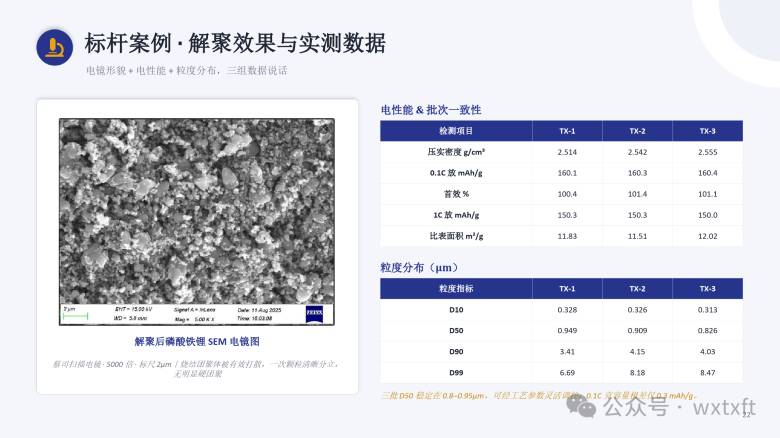
Task: Select the D50 row label
Action: 456,330
